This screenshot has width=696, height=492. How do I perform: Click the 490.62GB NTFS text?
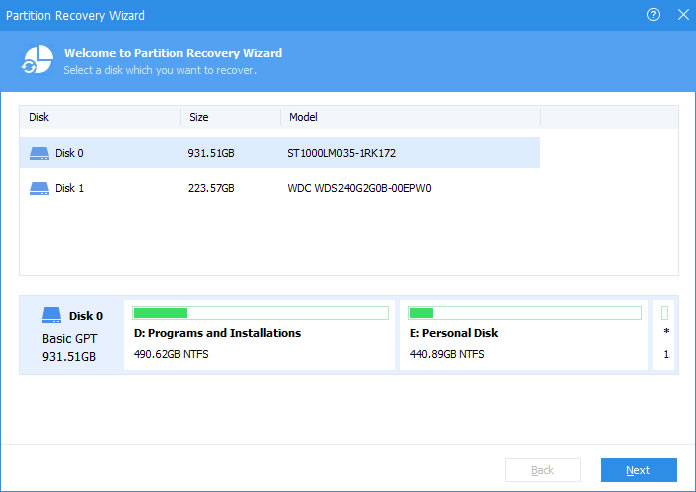[x=171, y=354]
